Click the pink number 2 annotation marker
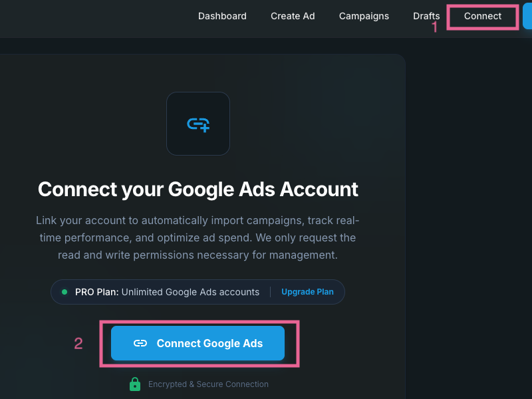This screenshot has width=532, height=399. coord(78,343)
